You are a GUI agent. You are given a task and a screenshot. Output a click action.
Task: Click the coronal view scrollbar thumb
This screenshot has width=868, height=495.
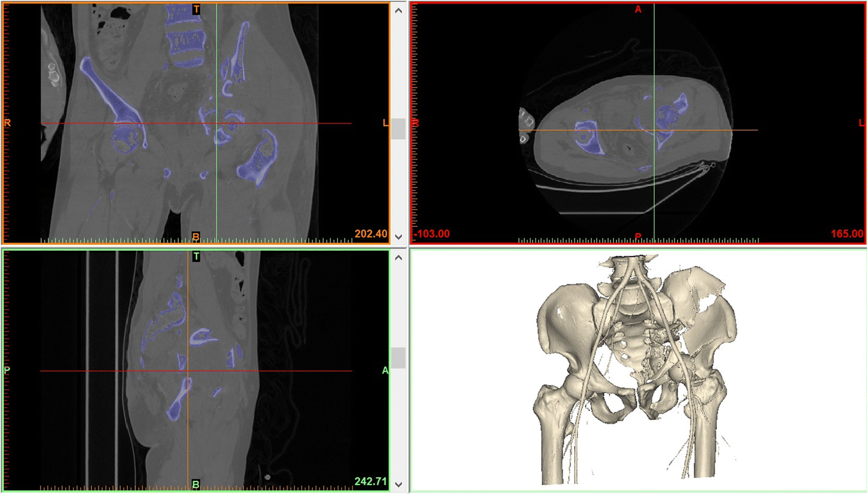[398, 128]
